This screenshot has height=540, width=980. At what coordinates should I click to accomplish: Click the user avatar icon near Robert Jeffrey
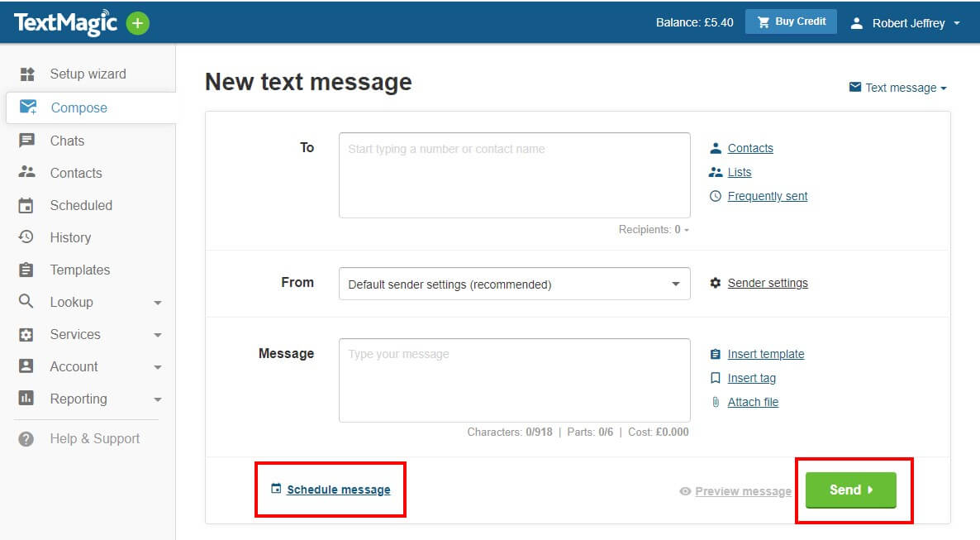pos(857,23)
